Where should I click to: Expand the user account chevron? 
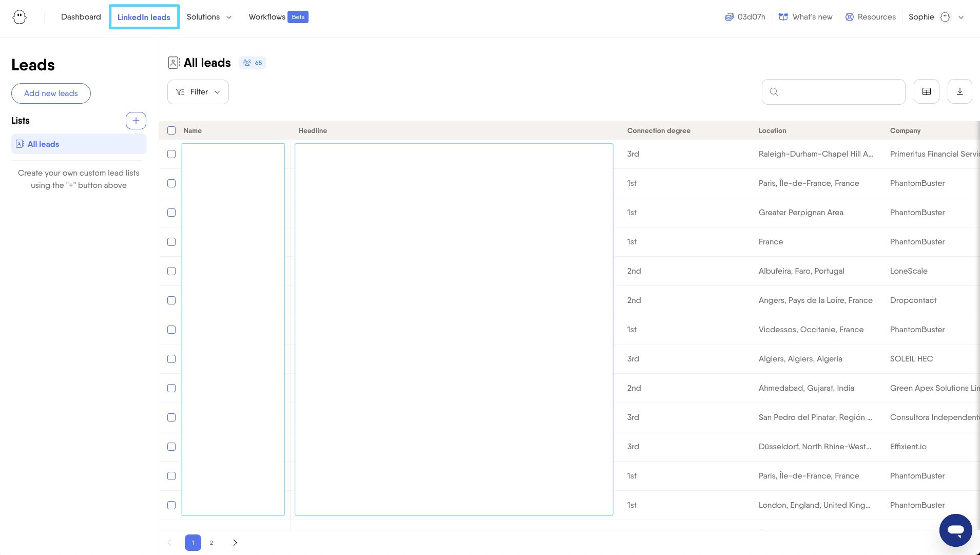click(x=961, y=17)
